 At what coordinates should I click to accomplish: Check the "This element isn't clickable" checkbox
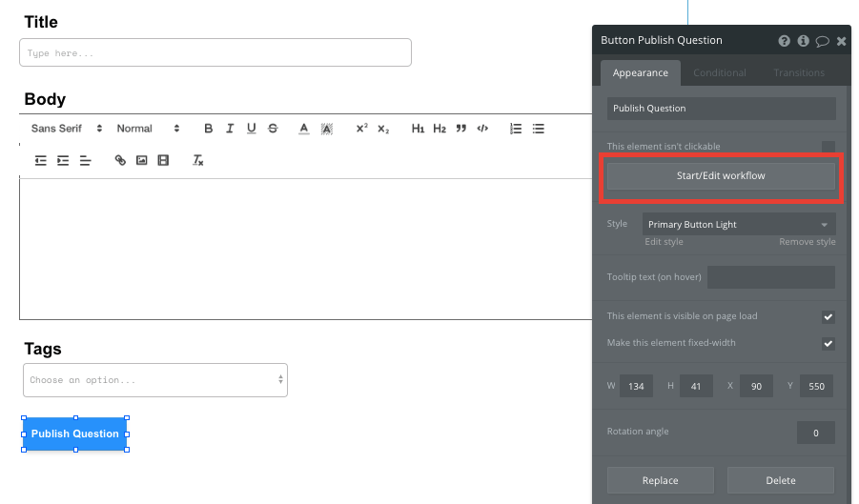coord(828,147)
